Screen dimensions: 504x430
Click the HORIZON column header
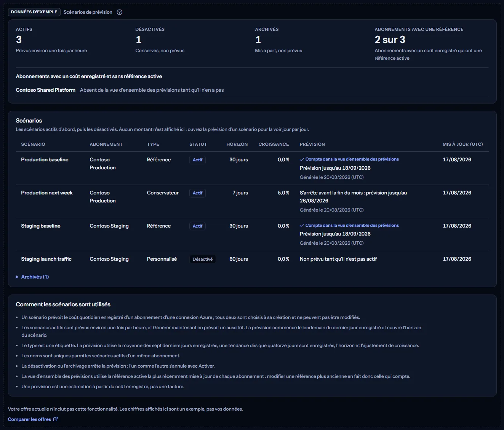click(x=237, y=145)
